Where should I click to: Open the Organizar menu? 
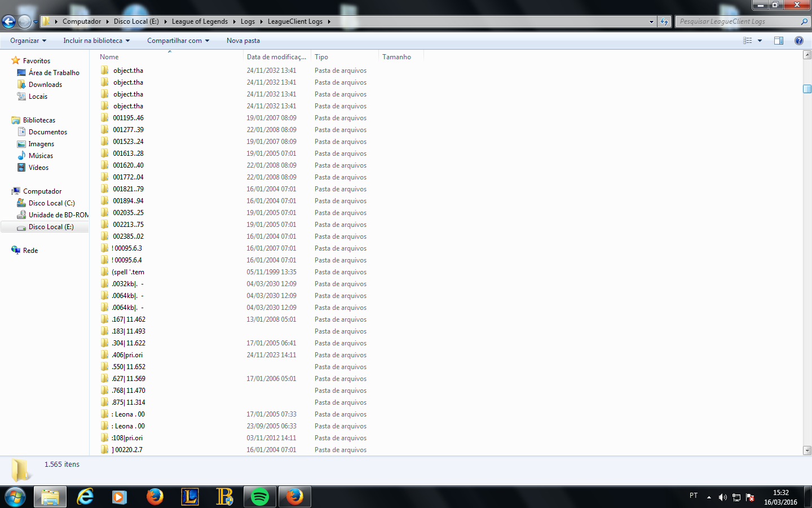[x=28, y=41]
